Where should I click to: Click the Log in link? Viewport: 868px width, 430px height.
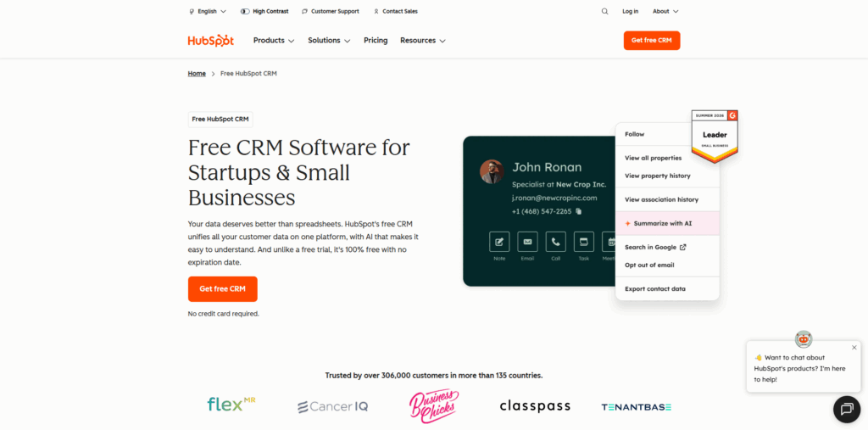[630, 11]
